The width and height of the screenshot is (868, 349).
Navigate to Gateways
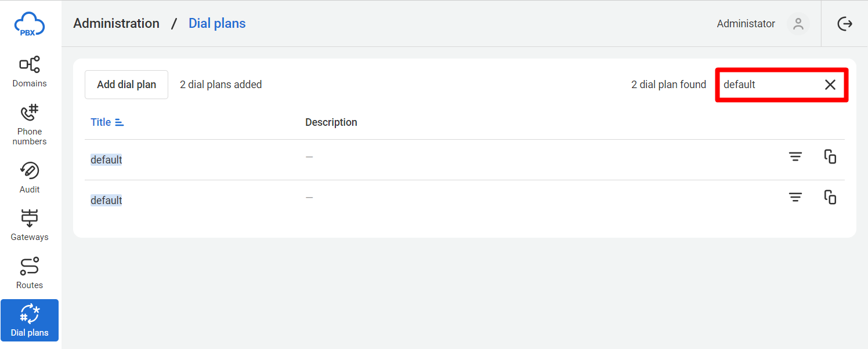30,225
